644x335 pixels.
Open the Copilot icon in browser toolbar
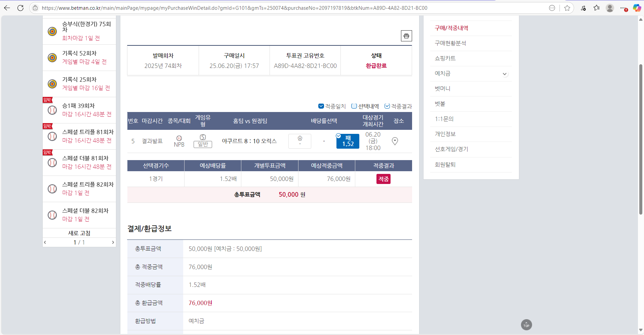coord(636,8)
